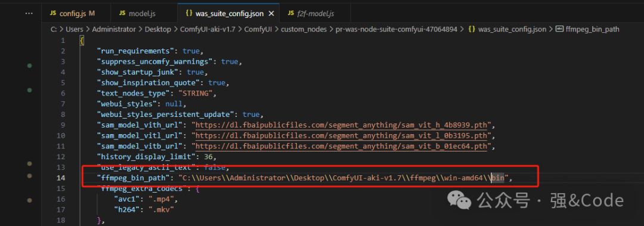Screen dimensions: 644x226
Task: Click the JS icon on config.js tab
Action: [53, 14]
